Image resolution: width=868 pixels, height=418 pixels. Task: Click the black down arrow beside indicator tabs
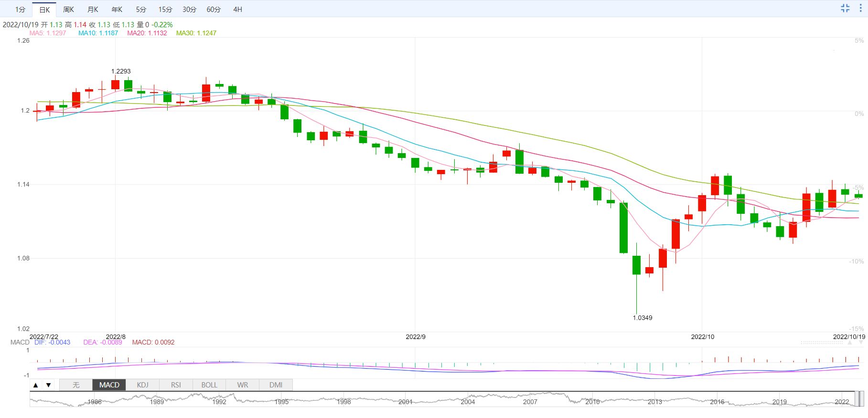[x=48, y=385]
